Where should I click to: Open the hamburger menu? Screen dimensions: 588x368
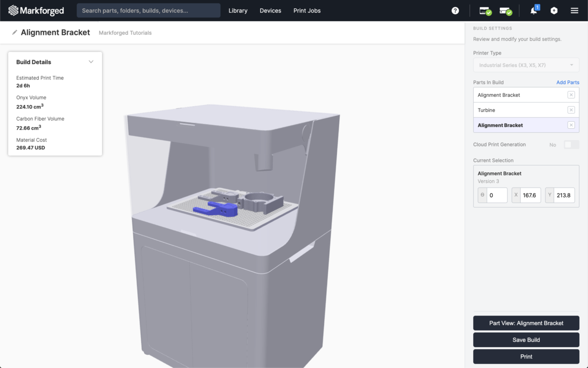pyautogui.click(x=574, y=11)
